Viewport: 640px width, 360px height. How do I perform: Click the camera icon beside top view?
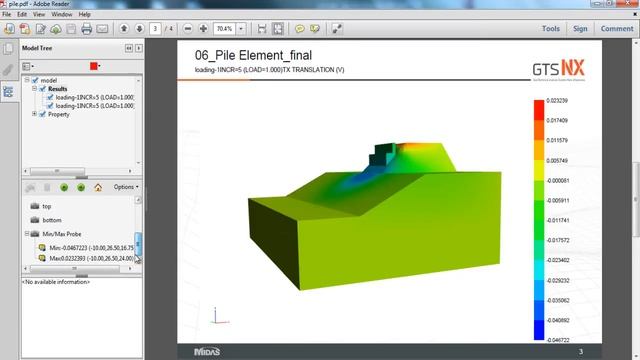[35, 206]
